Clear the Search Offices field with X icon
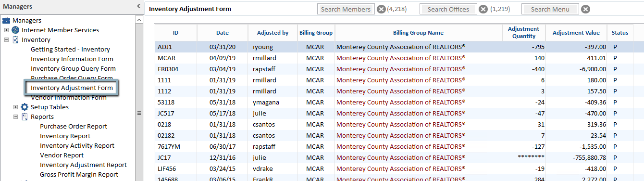Image resolution: width=644 pixels, height=181 pixels. point(483,9)
